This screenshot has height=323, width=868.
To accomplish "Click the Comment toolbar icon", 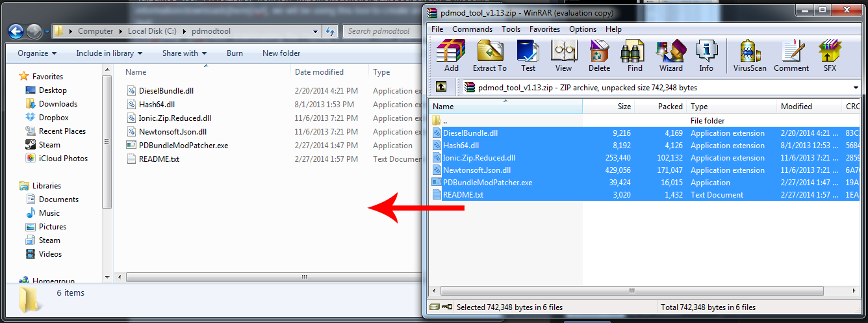I will click(791, 56).
